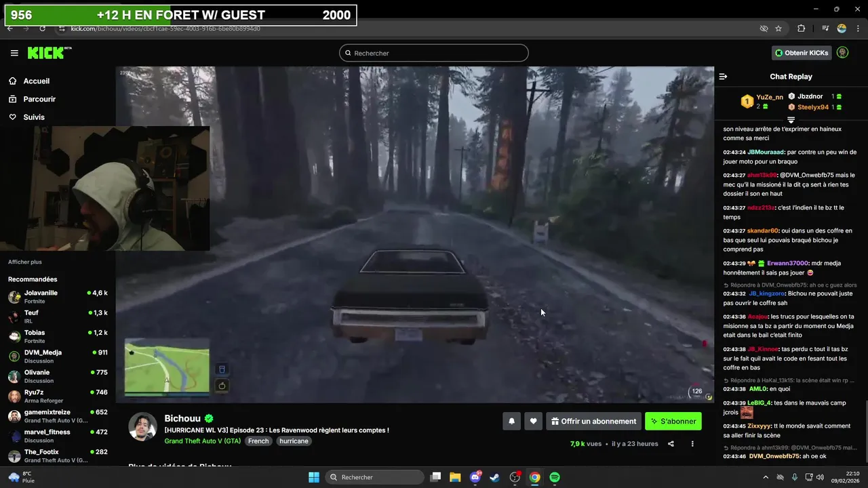868x488 pixels.
Task: Click the taskbar Rechercher search box
Action: coord(375,477)
